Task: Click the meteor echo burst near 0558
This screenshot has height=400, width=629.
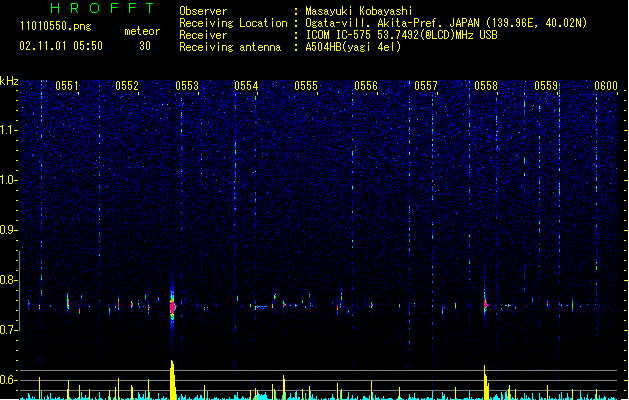Action: 485,305
